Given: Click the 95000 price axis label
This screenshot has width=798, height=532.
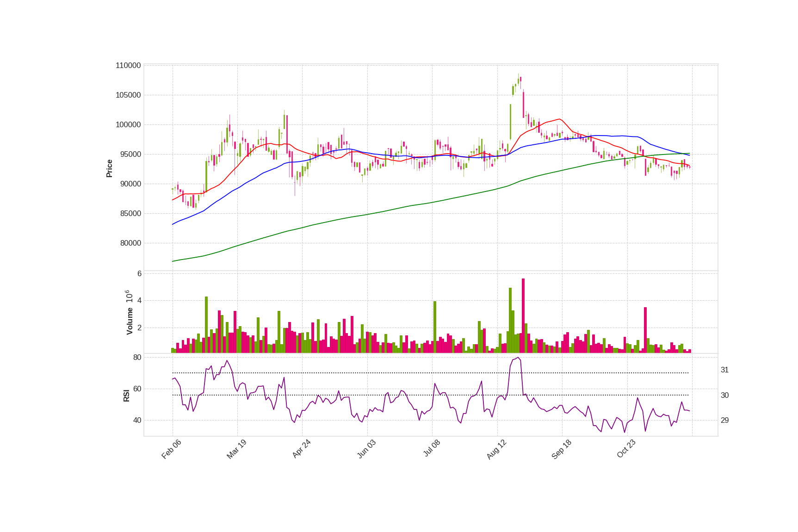Looking at the screenshot, I should 130,155.
